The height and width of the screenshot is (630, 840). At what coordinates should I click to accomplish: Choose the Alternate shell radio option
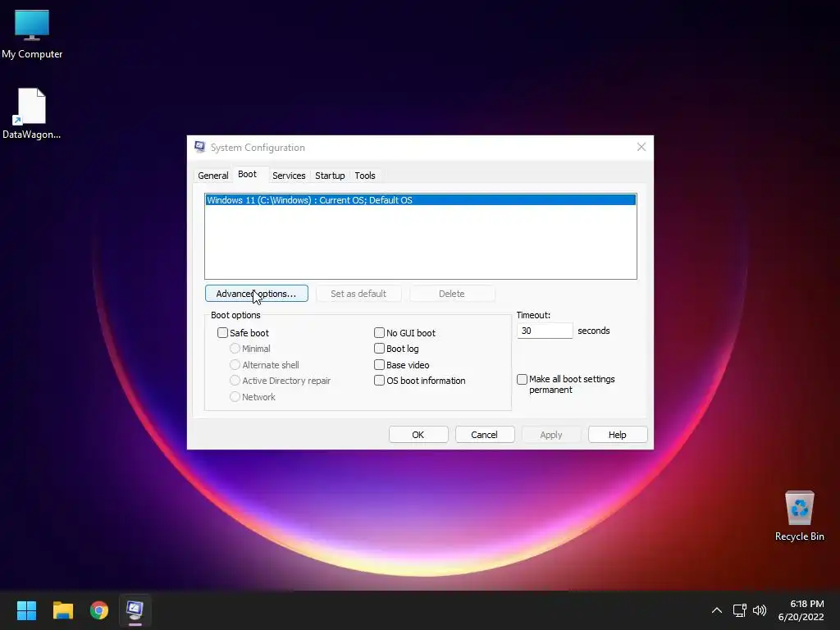pos(235,365)
